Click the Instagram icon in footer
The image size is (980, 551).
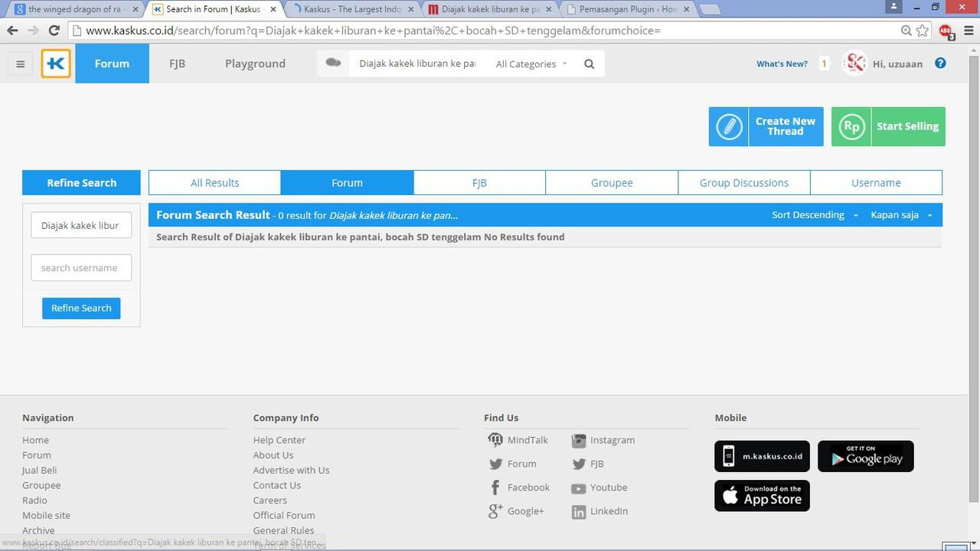[x=579, y=440]
